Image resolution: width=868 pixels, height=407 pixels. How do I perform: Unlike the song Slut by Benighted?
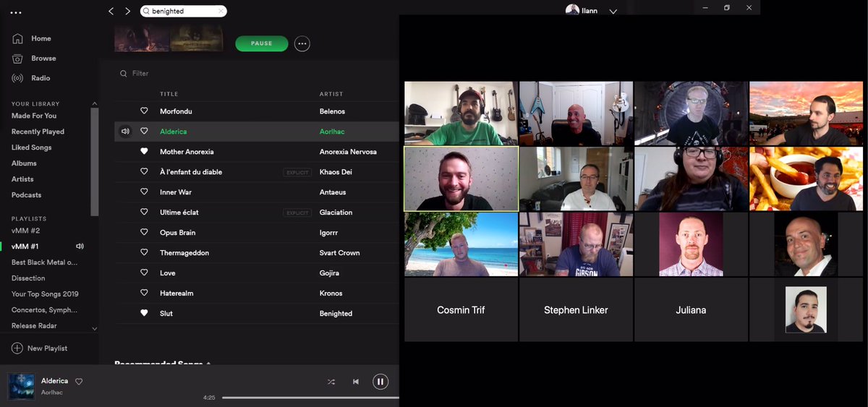coord(144,314)
